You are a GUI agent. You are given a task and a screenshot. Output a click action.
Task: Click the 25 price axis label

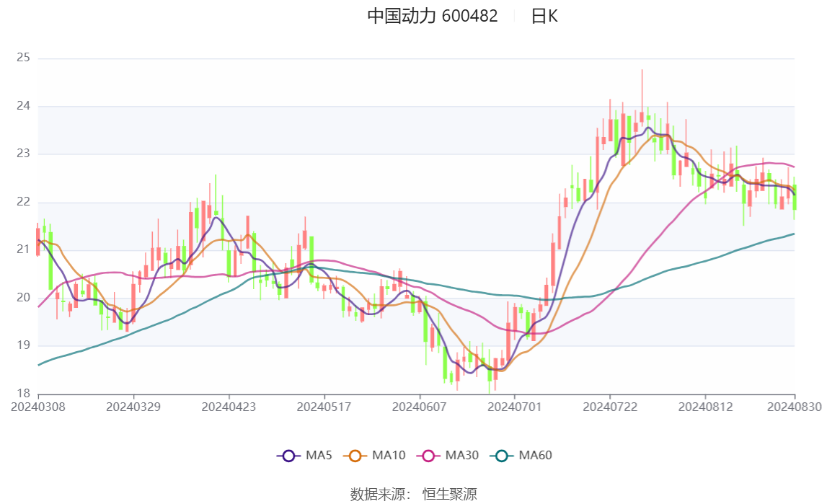click(x=23, y=58)
